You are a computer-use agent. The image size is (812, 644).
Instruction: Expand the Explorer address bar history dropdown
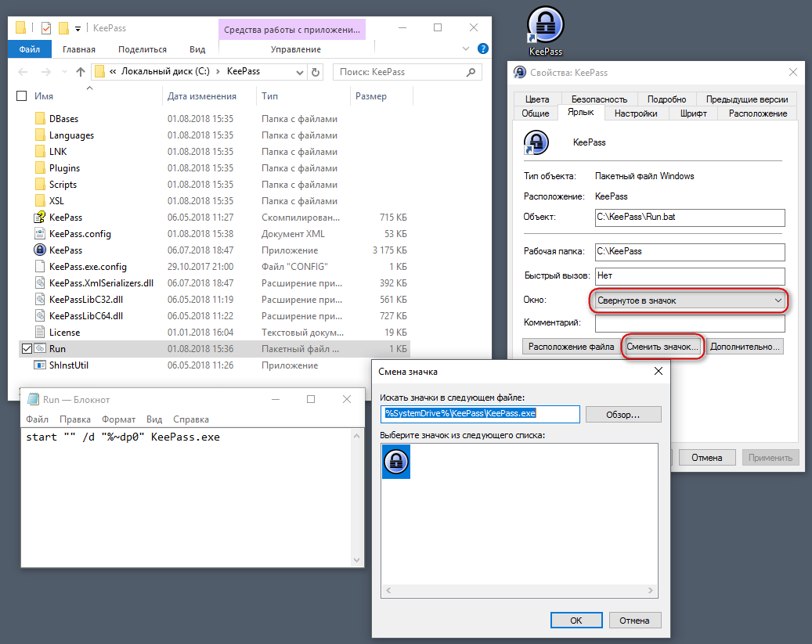pos(299,72)
